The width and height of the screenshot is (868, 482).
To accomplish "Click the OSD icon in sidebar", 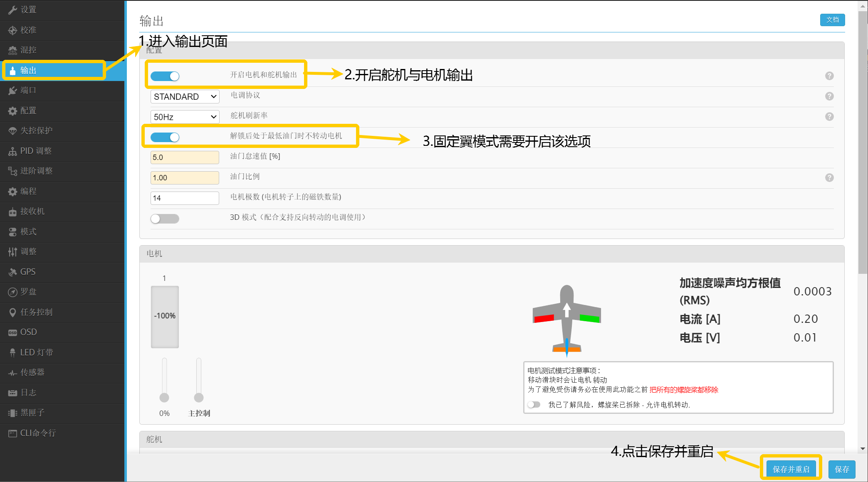I will coord(12,332).
